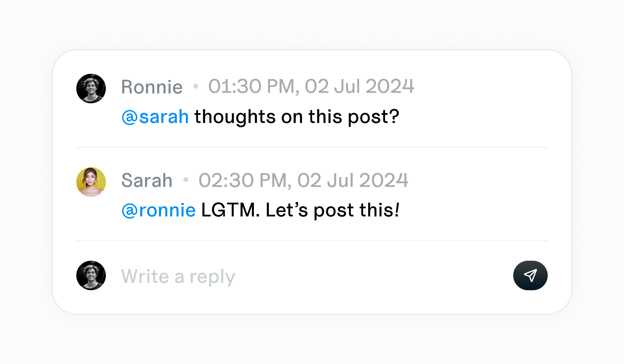Viewport: 624px width, 364px height.
Task: Select Sarah's yellow background avatar thumbnail
Action: (x=91, y=182)
